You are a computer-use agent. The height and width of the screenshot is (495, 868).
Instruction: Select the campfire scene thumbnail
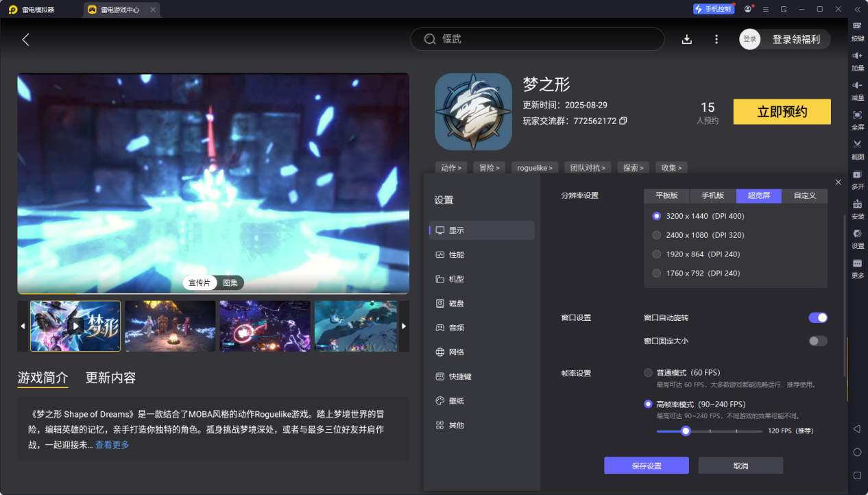pyautogui.click(x=170, y=326)
